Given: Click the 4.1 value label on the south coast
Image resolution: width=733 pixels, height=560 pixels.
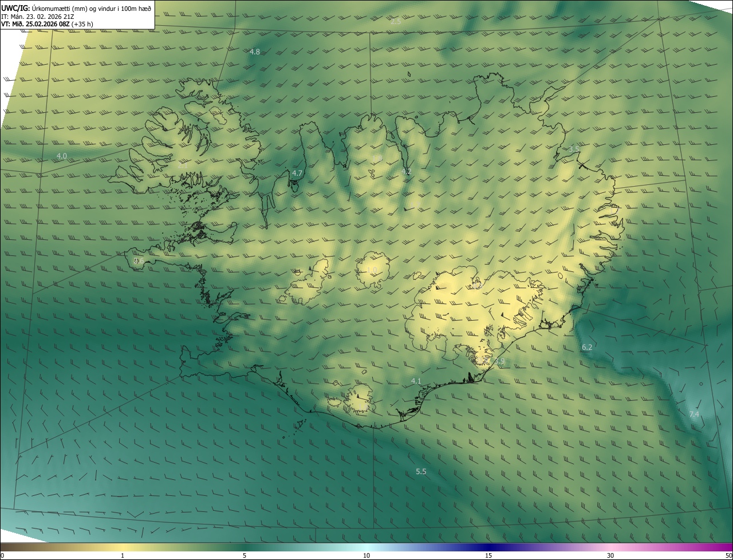Looking at the screenshot, I should (x=416, y=381).
